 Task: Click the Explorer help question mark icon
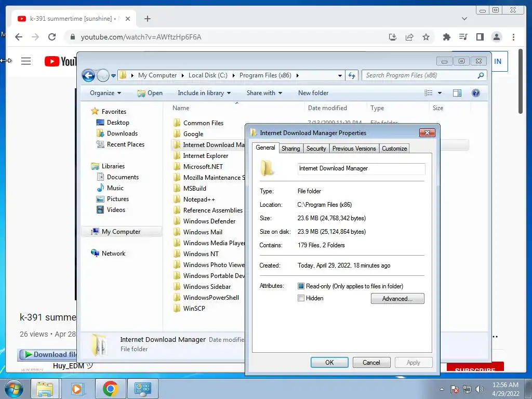point(476,93)
